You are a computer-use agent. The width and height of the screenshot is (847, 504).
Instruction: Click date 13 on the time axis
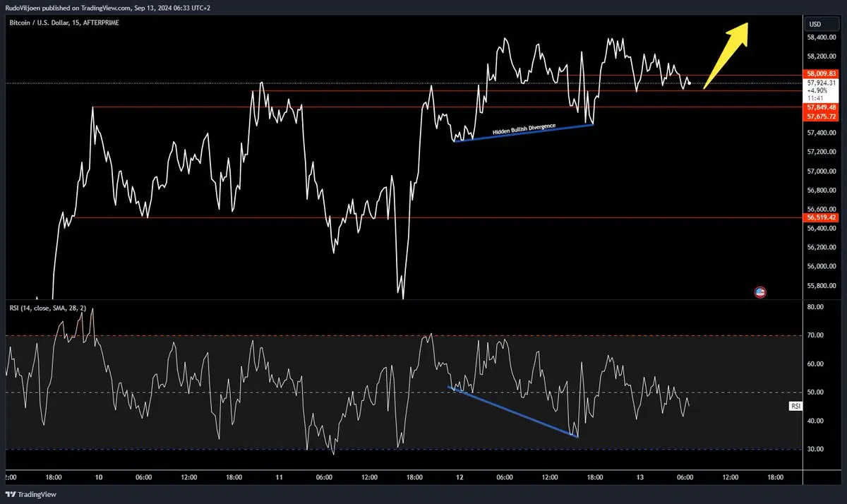tap(640, 478)
